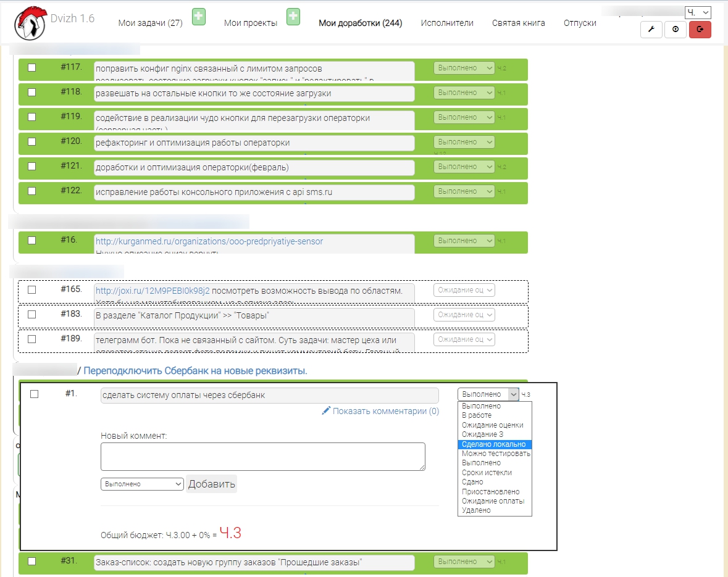Open the kurganmed.ru link in task #16
728x577 pixels.
coord(209,241)
